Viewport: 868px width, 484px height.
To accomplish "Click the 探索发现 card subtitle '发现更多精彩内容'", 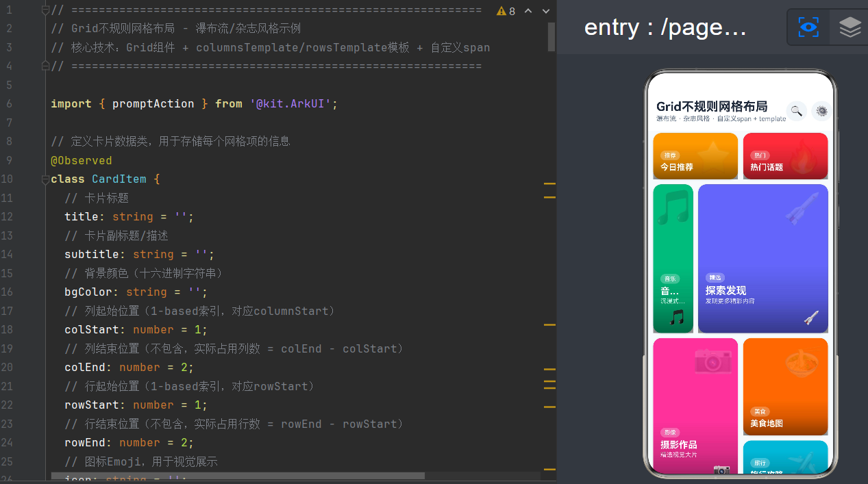I will (730, 301).
